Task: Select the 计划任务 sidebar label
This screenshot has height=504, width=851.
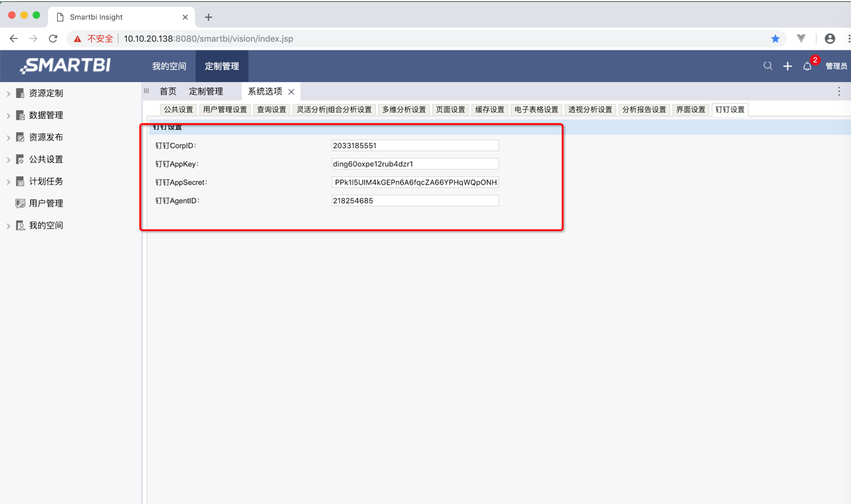Action: (x=46, y=181)
